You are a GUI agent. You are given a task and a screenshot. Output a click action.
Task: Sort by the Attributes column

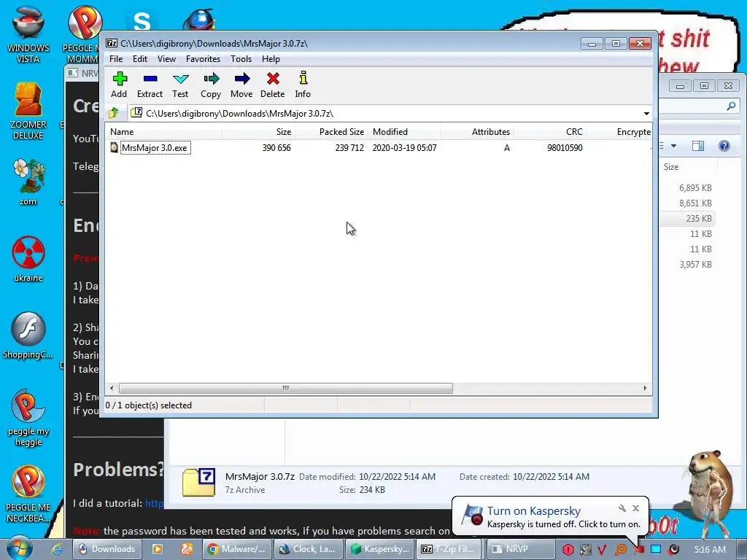477,132
